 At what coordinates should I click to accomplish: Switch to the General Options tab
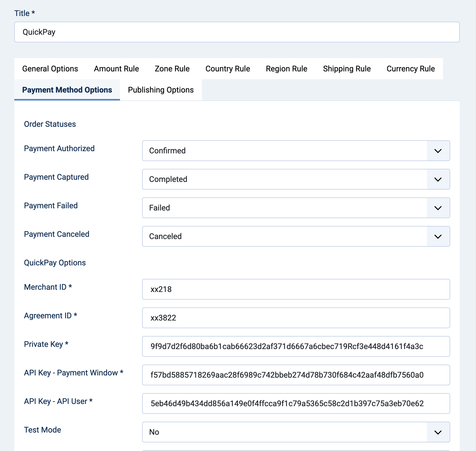pos(50,69)
